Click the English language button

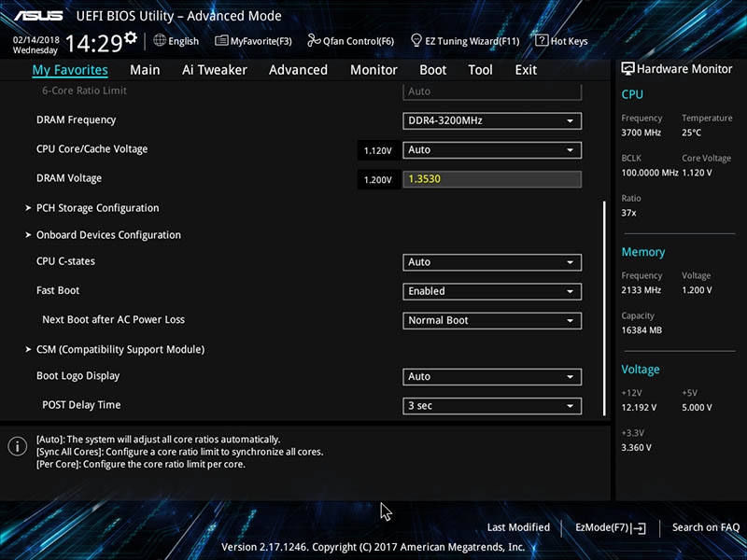[x=176, y=41]
